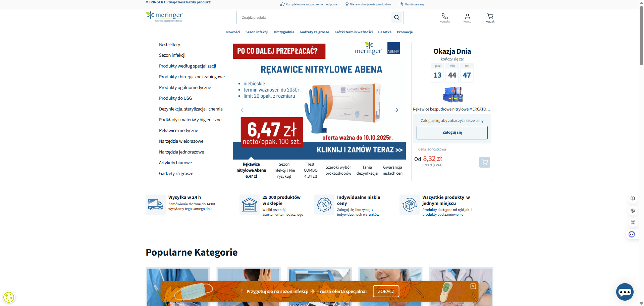Click the boxed products icon

410,205
